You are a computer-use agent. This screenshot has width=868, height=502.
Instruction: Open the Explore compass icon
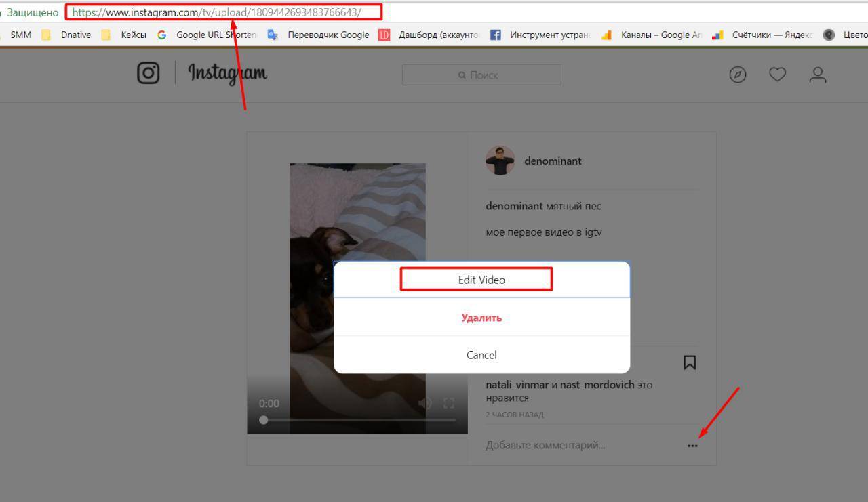[x=738, y=75]
